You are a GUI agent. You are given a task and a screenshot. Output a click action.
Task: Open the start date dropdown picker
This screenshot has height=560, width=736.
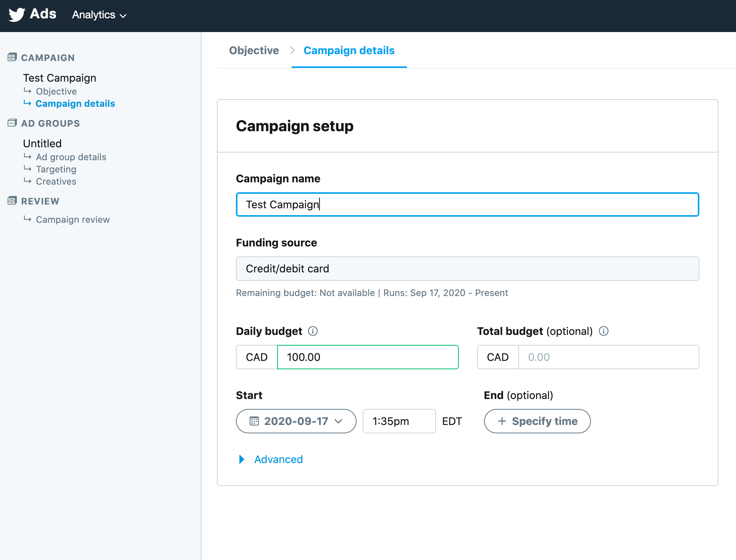pos(295,421)
